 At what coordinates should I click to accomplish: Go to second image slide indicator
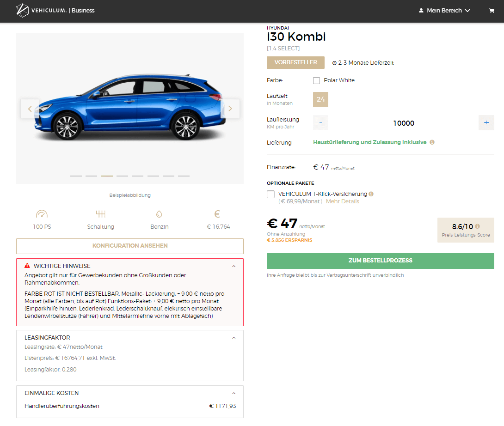(91, 176)
